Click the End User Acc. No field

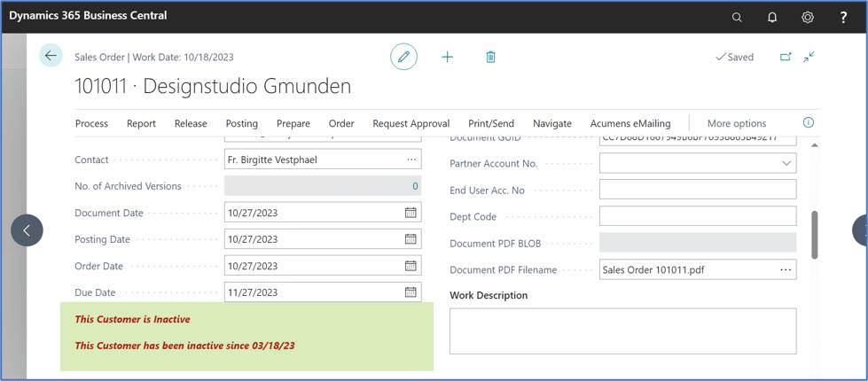pos(698,189)
